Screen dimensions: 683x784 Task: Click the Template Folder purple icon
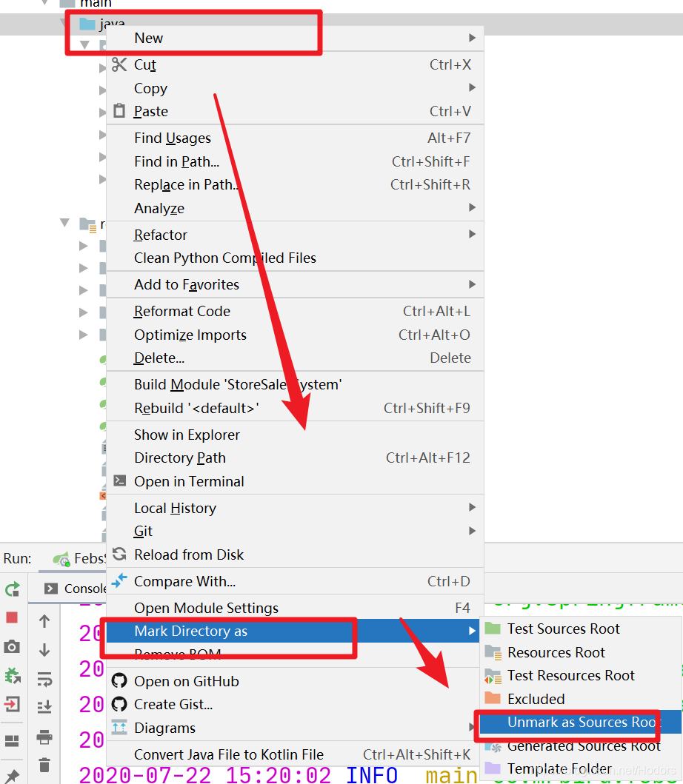(493, 768)
